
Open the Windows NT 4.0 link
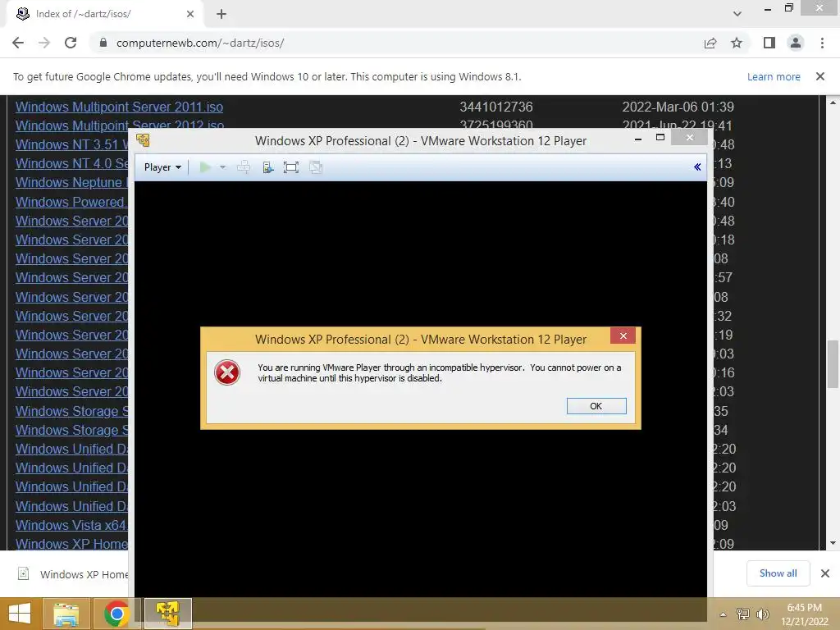coord(72,163)
